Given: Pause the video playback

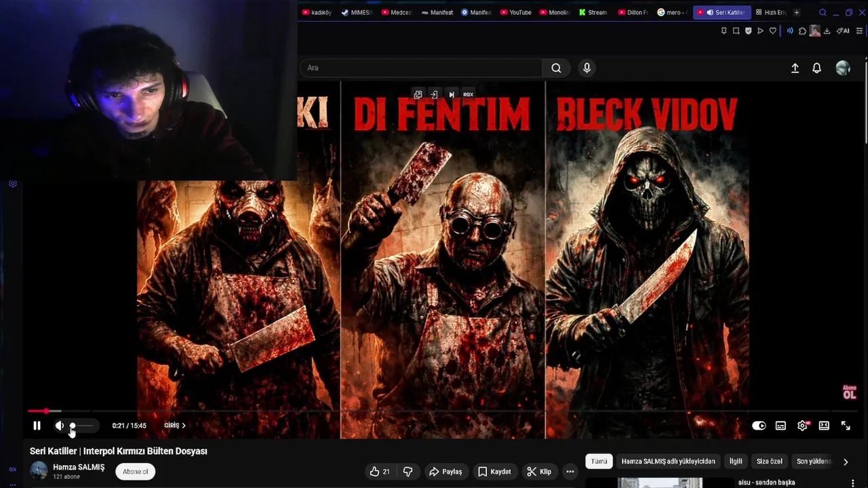Looking at the screenshot, I should 37,426.
